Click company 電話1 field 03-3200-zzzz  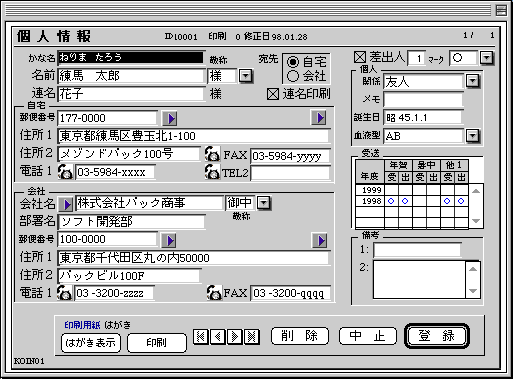click(114, 293)
